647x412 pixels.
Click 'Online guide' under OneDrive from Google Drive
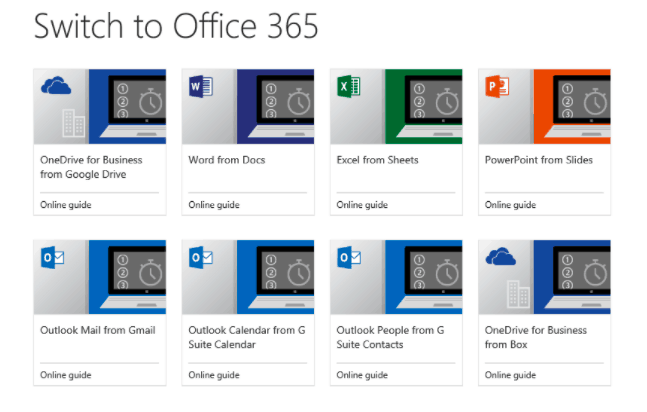66,205
